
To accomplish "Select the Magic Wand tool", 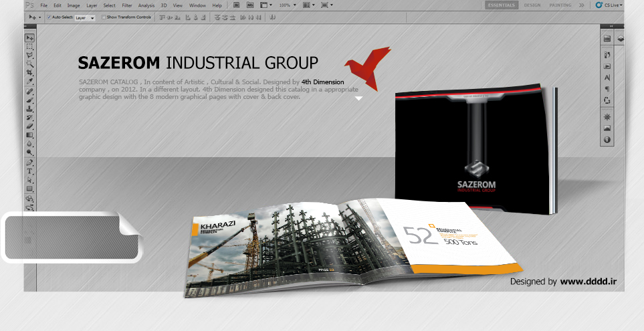I will [x=29, y=64].
